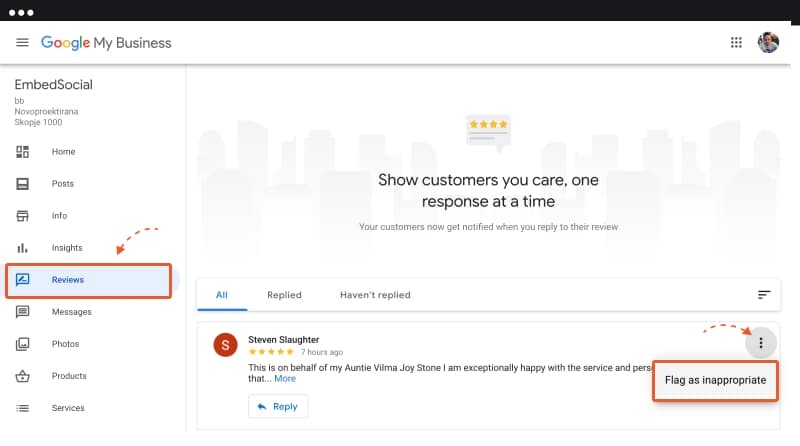Screen dimensions: 800x446
Task: Switch to the All reviews tab
Action: coord(222,295)
